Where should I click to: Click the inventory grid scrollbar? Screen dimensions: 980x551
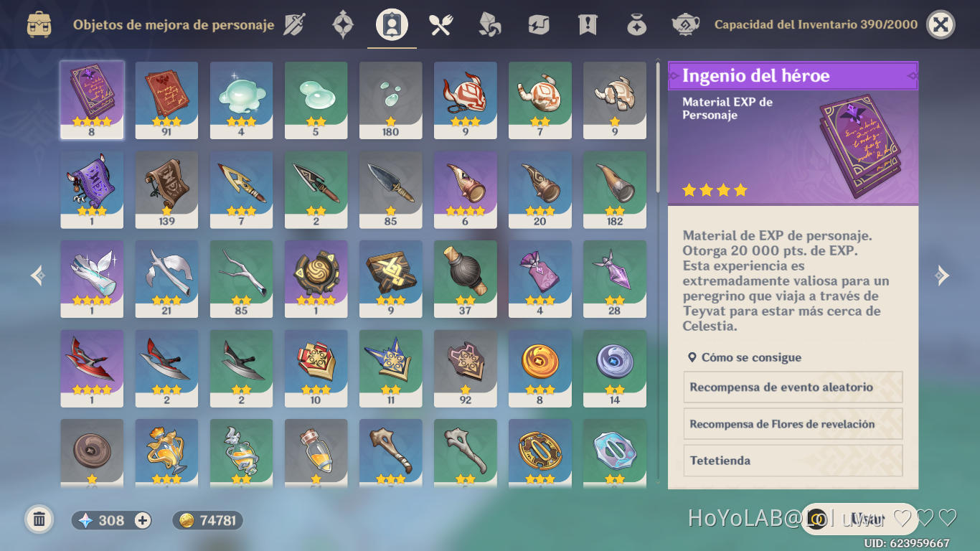[x=658, y=127]
